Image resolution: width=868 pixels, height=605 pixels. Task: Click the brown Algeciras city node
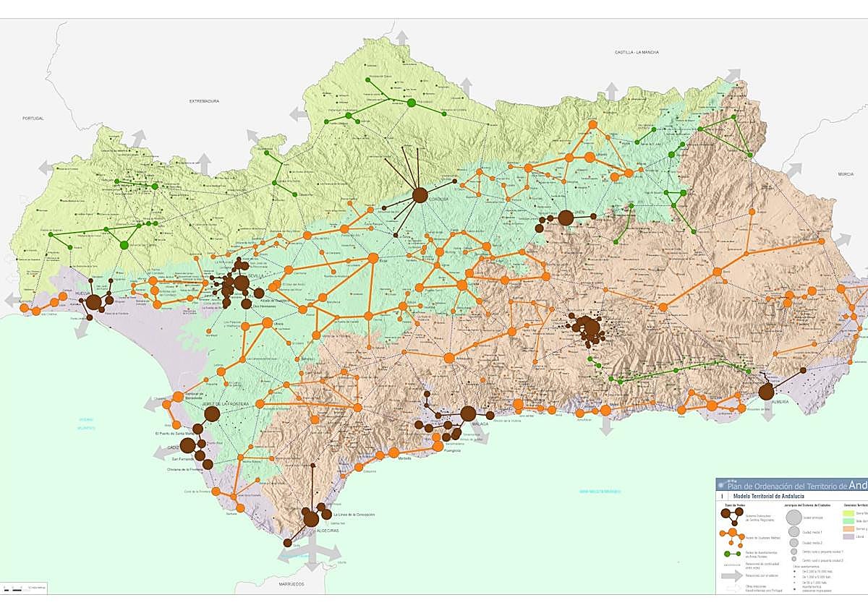click(x=311, y=518)
